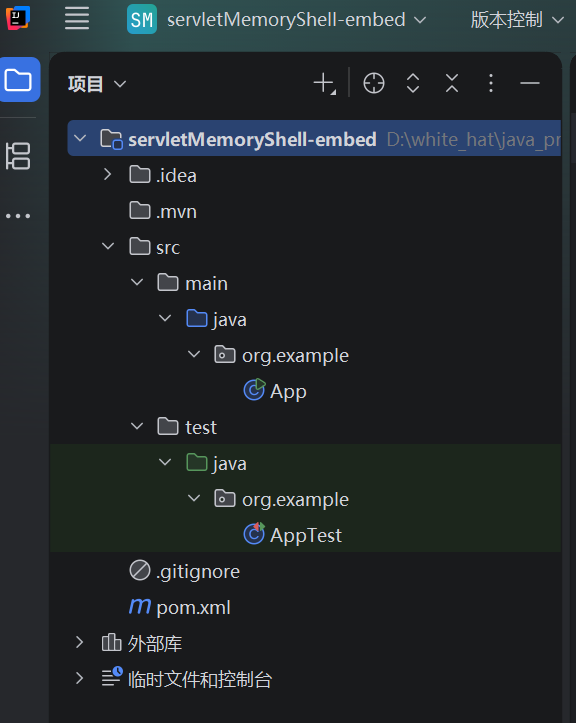The image size is (576, 723).
Task: Select opened file crosshair icon
Action: 374,83
